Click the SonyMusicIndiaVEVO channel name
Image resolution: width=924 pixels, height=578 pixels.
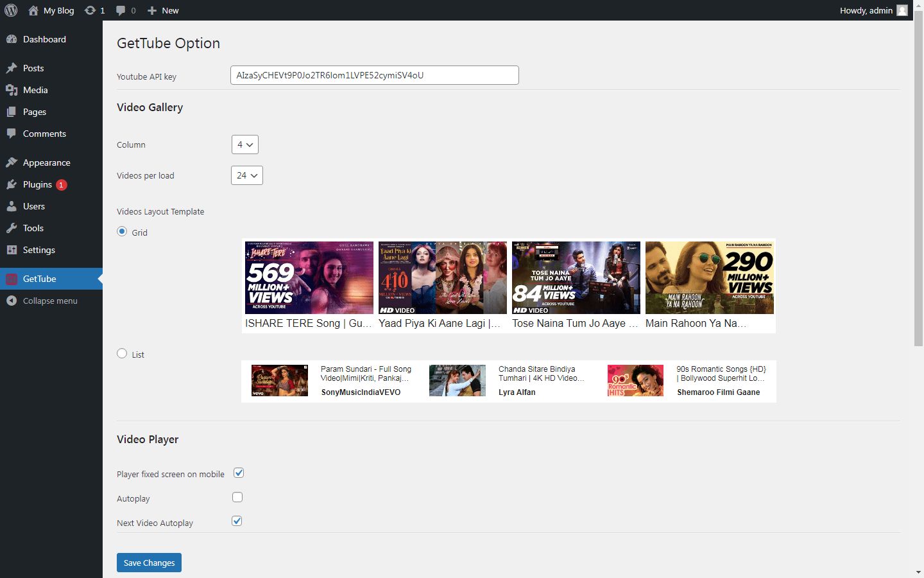361,392
